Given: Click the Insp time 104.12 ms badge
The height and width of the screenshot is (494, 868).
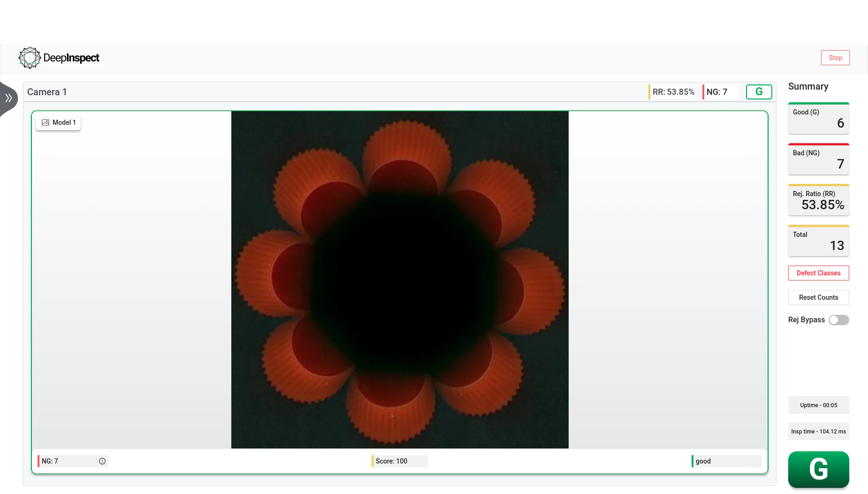Looking at the screenshot, I should (818, 431).
